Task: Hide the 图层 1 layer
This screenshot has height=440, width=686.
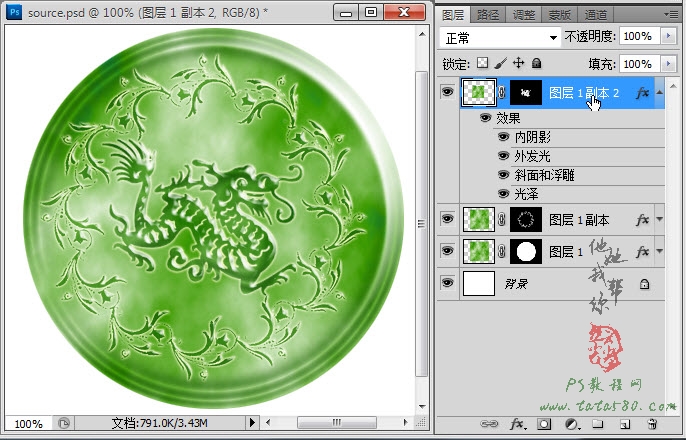Action: click(447, 251)
